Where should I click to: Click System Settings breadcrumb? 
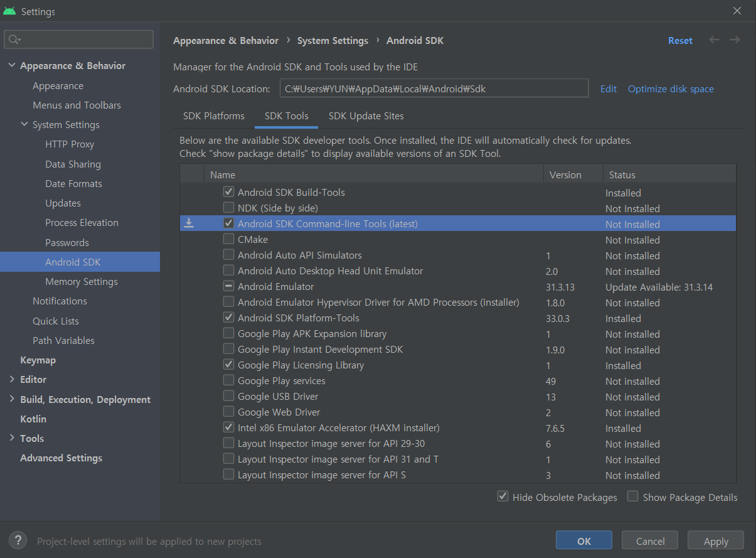[333, 41]
